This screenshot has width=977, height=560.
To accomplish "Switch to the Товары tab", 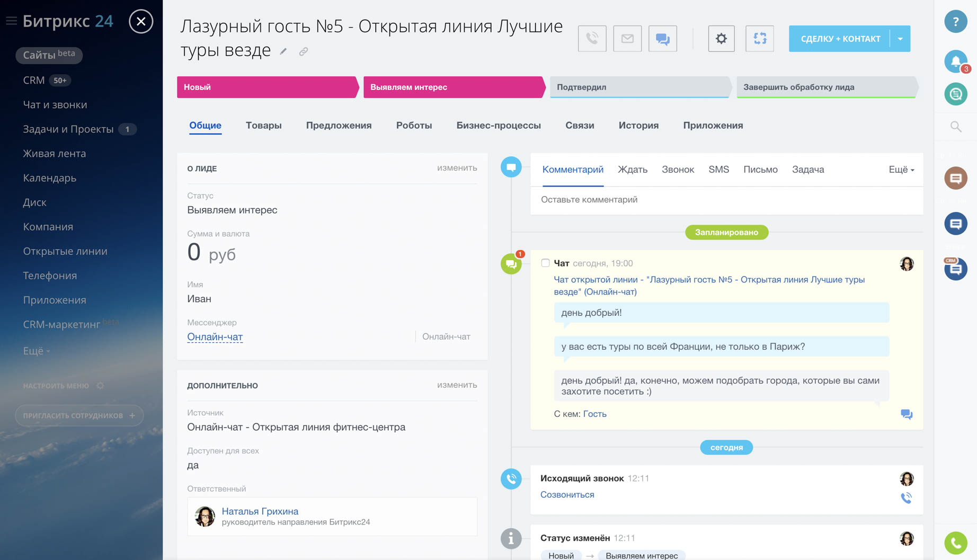I will pos(263,126).
